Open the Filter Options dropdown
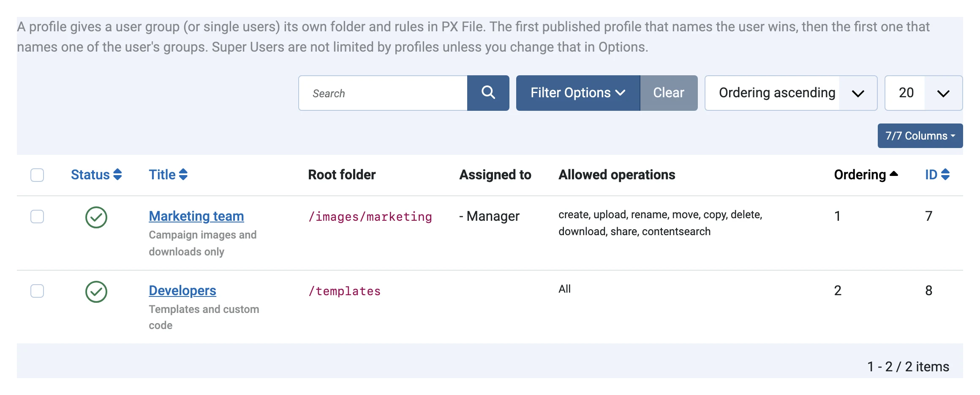 [578, 93]
